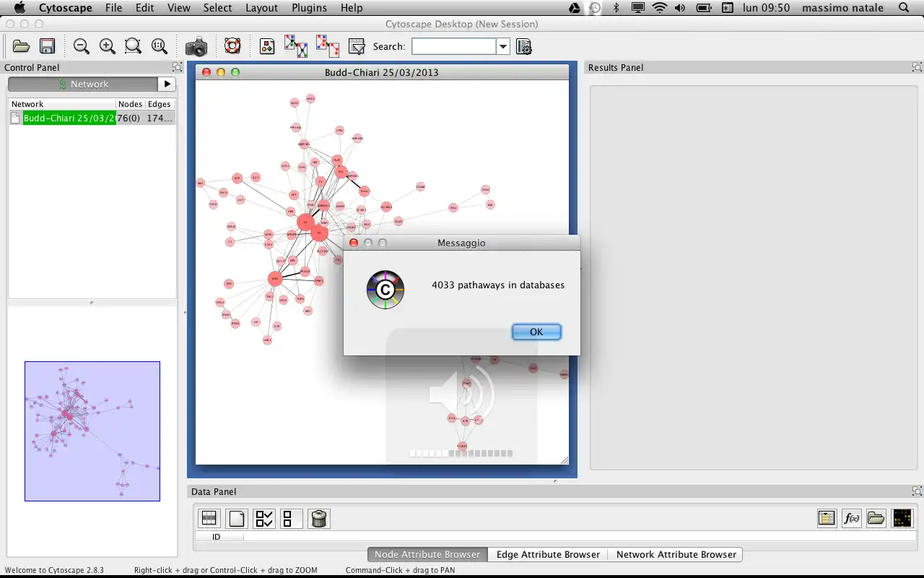The height and width of the screenshot is (578, 924).
Task: Click the battery status icon in menu bar
Action: pos(704,8)
